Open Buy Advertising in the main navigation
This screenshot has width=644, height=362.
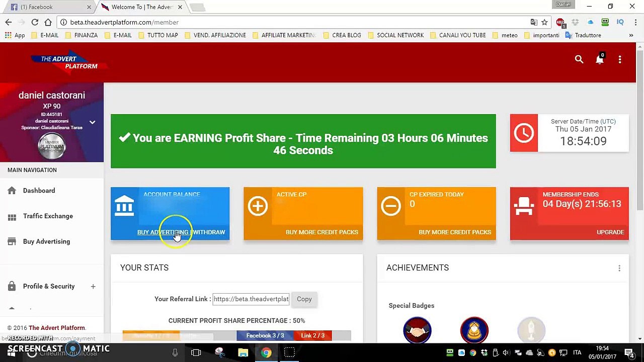pos(46,242)
